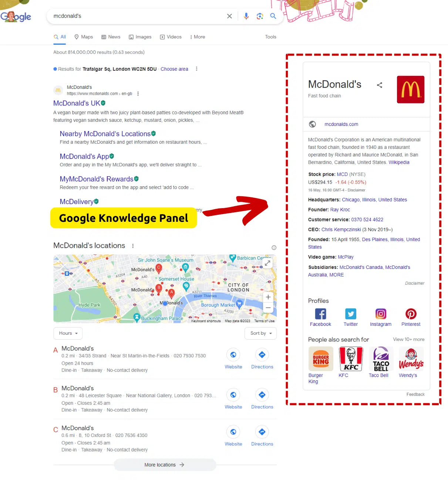This screenshot has height=484, width=448.
Task: Open the Nearby McDonald's Locations link
Action: [x=105, y=134]
